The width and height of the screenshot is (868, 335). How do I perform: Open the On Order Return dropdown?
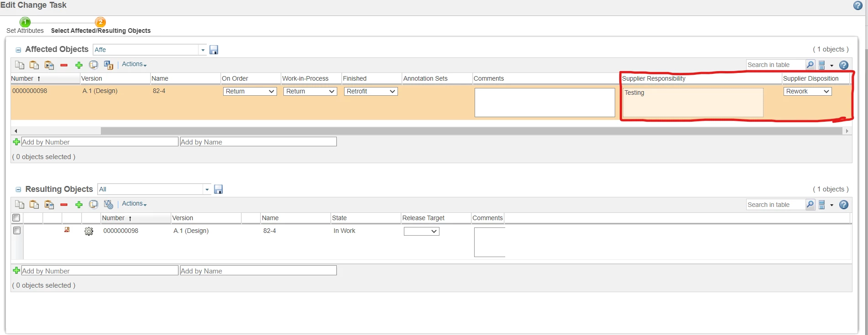(250, 91)
